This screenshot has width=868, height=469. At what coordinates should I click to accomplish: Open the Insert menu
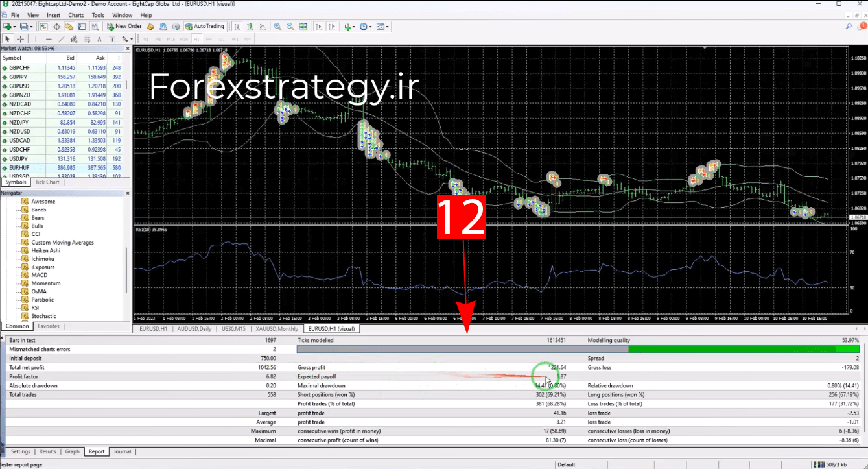[x=53, y=15]
